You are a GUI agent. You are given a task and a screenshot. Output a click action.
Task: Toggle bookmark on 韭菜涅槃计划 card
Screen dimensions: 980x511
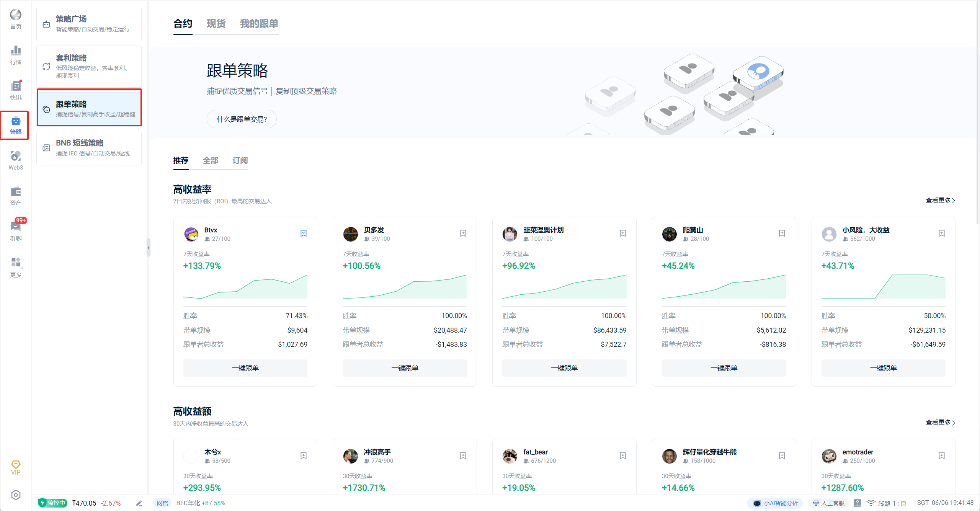[x=623, y=233]
